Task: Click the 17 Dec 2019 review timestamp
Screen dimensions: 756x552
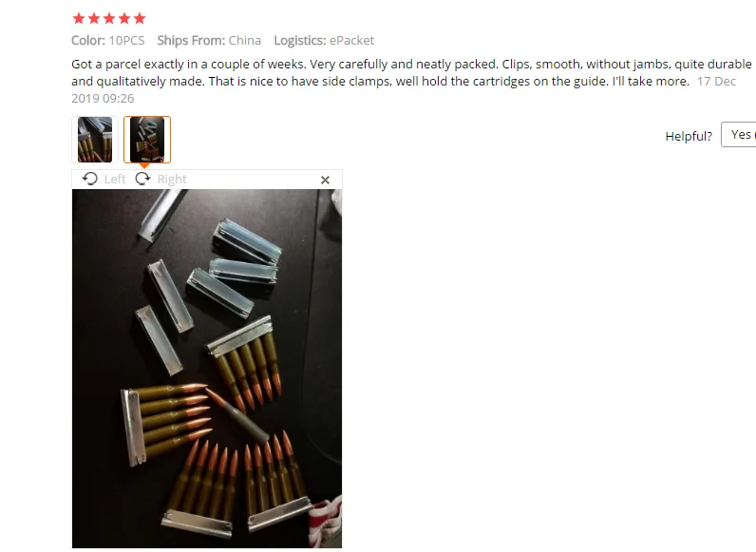Action: [404, 89]
